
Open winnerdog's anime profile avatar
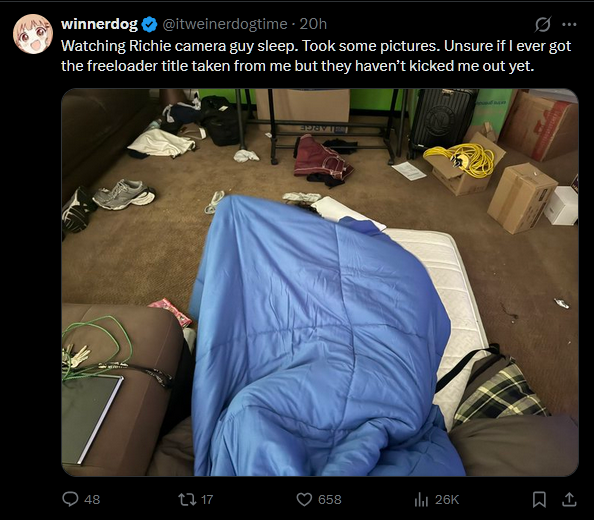pos(33,34)
